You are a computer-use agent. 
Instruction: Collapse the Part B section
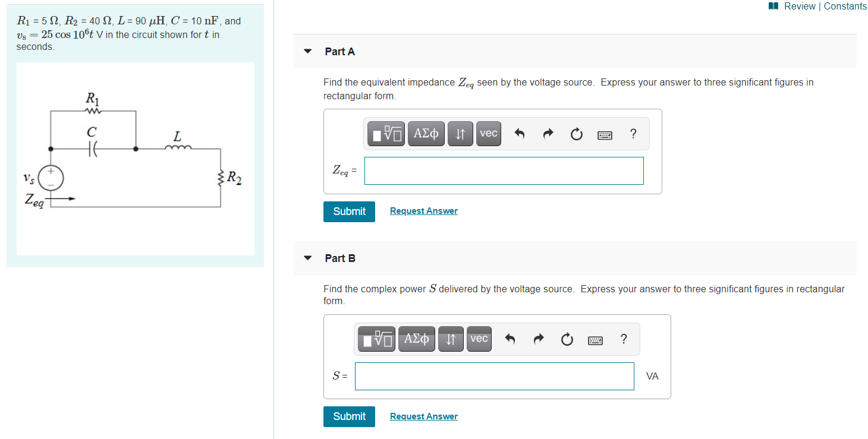(307, 258)
